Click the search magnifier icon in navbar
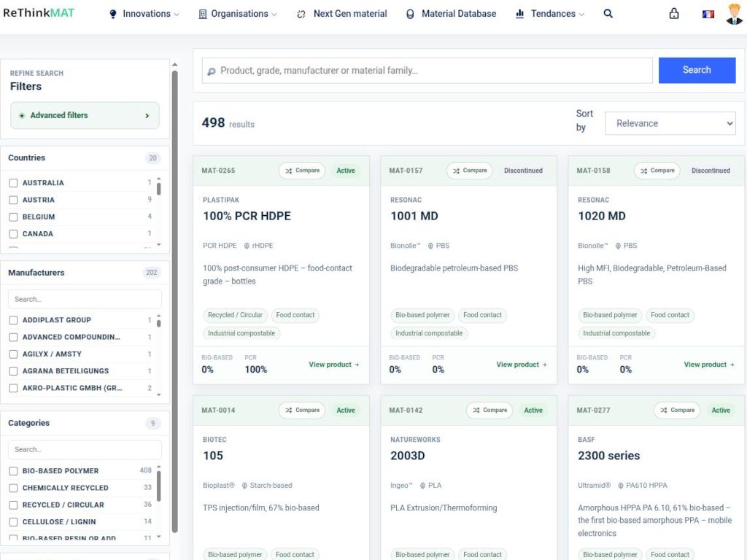Screen dimensions: 747x560 [x=608, y=14]
